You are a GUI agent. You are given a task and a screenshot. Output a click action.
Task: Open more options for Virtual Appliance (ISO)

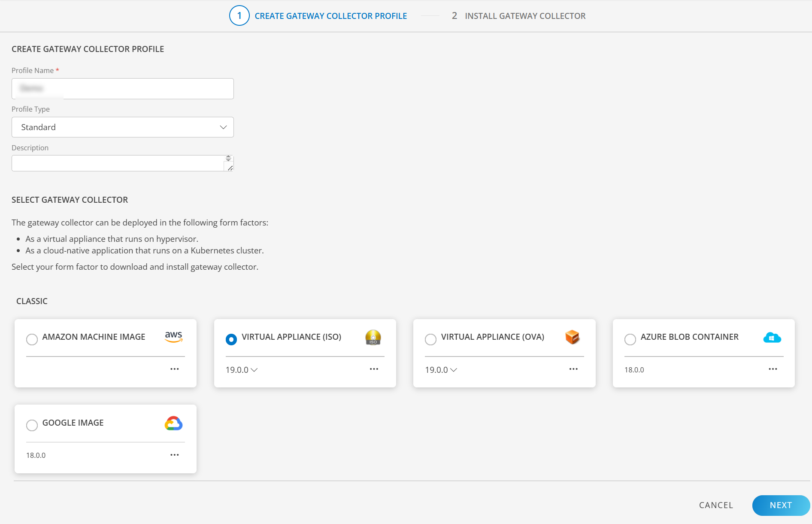click(x=374, y=369)
